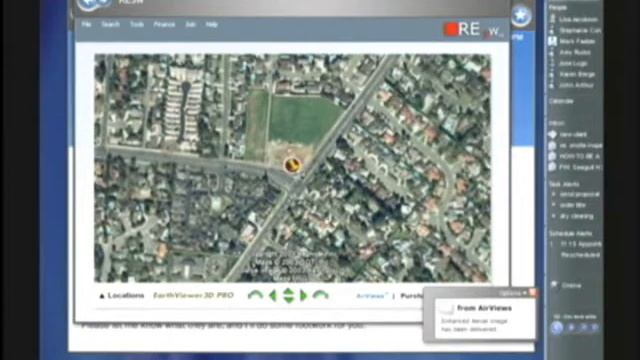
Task: Open the AirViews link
Action: (371, 296)
